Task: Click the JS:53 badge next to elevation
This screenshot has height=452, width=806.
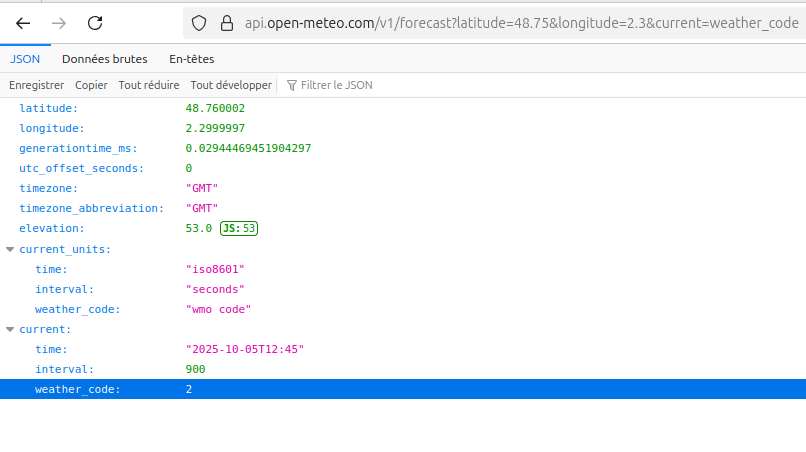Action: click(239, 229)
